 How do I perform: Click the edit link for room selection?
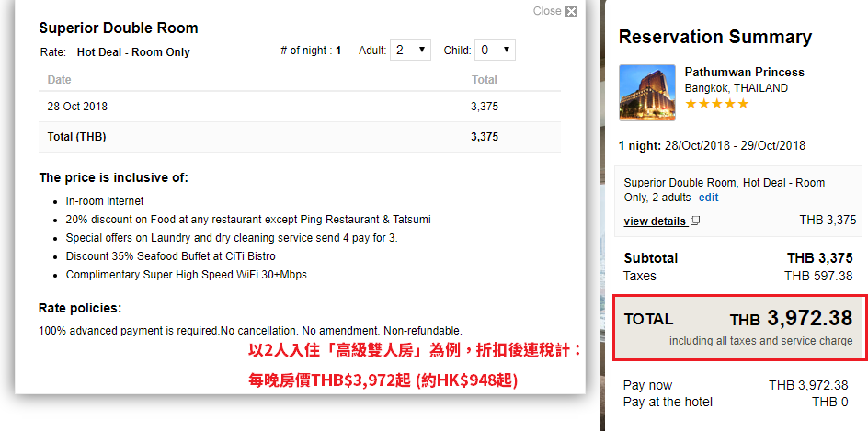(709, 198)
